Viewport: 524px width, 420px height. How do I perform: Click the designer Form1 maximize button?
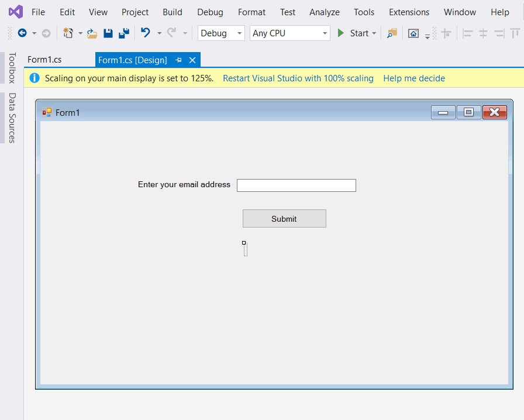point(469,112)
